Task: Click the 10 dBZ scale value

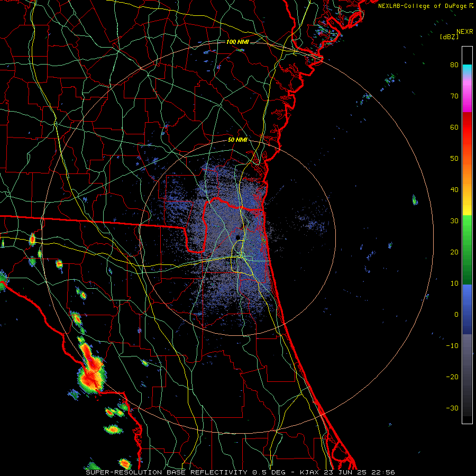Action: tap(454, 283)
